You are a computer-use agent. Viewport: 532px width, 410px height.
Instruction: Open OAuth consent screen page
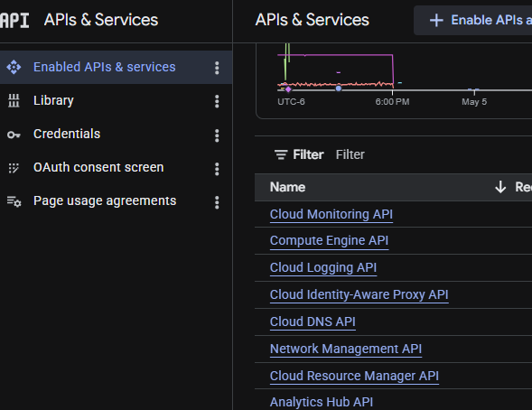click(116, 168)
